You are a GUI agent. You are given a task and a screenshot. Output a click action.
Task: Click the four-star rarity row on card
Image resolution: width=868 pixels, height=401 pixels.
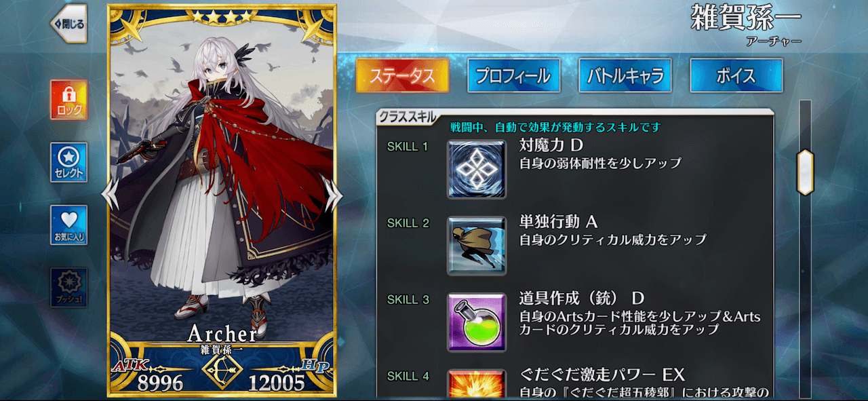(x=220, y=16)
